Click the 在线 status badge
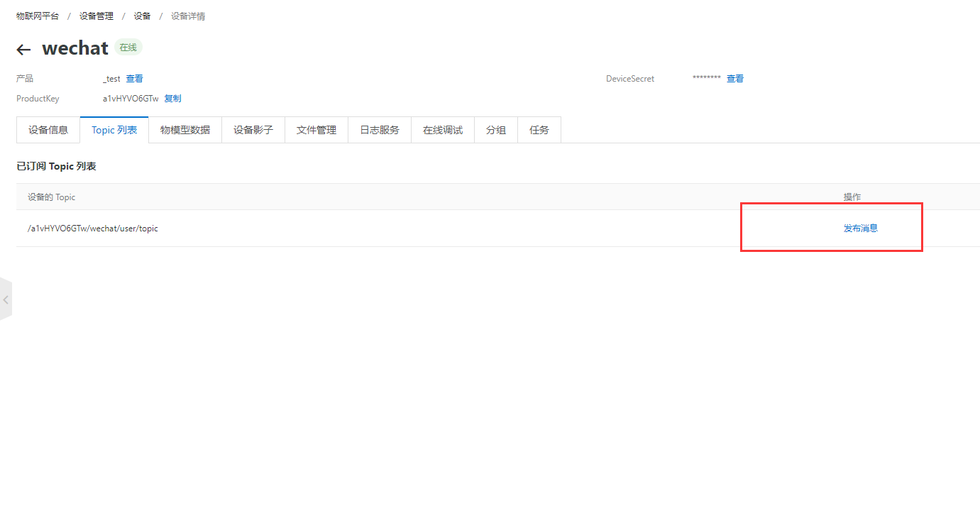This screenshot has height=506, width=980. [128, 47]
